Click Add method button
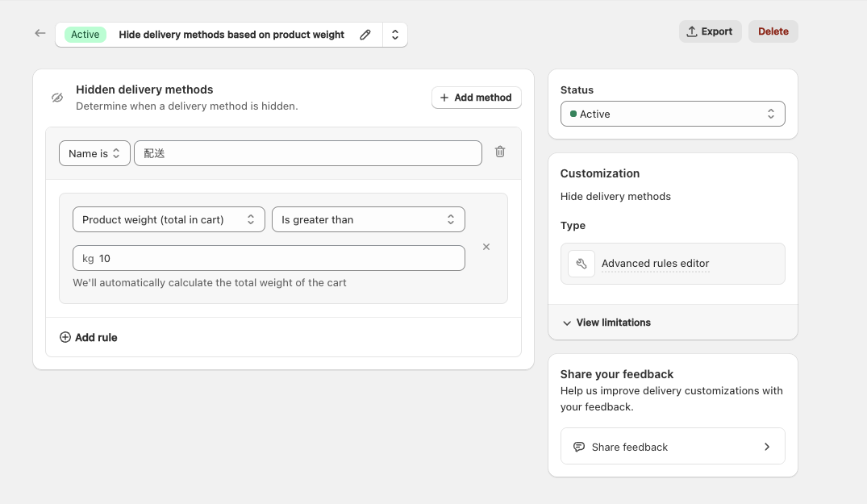This screenshot has width=867, height=504. coord(476,98)
